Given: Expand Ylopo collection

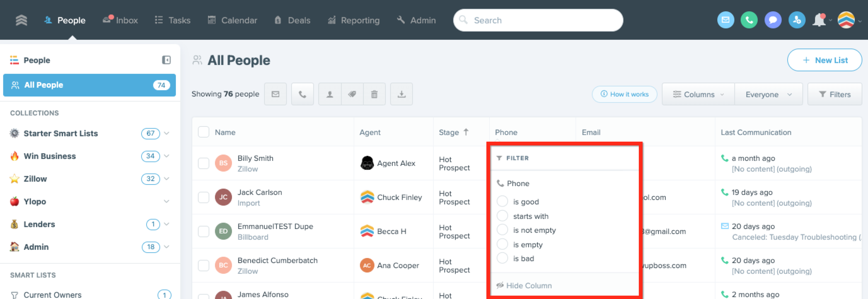Looking at the screenshot, I should point(166,202).
